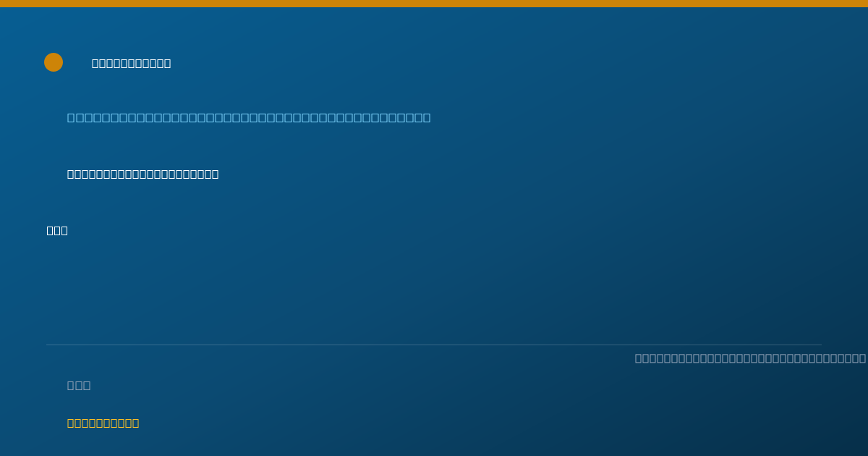Viewport: 868px width, 456px height.
Task: Click the orange accent bar along the top
Action: (x=434, y=4)
